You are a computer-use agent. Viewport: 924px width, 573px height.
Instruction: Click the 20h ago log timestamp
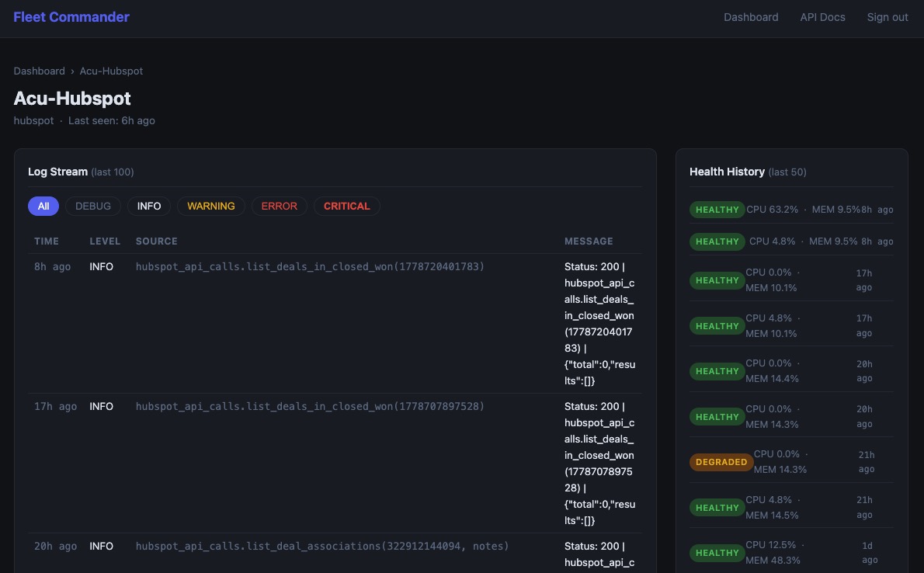55,546
